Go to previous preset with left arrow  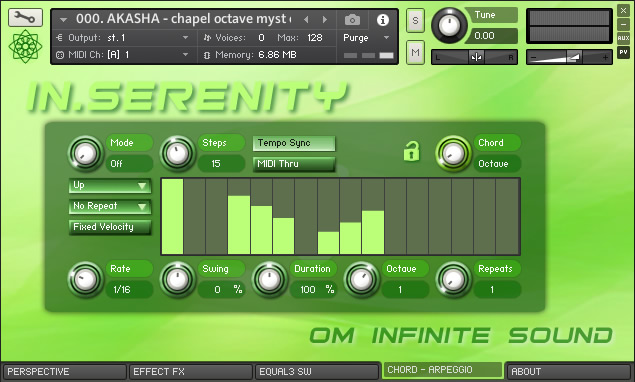(306, 19)
